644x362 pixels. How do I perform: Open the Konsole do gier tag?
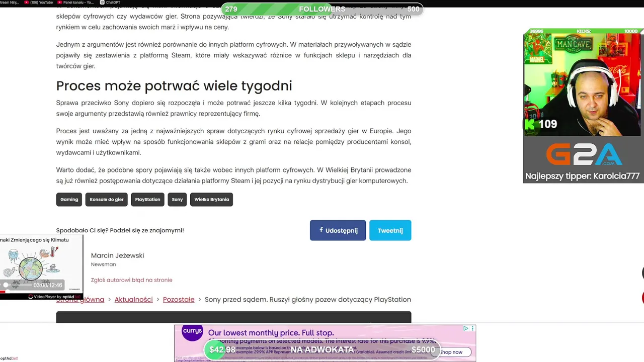pyautogui.click(x=107, y=200)
